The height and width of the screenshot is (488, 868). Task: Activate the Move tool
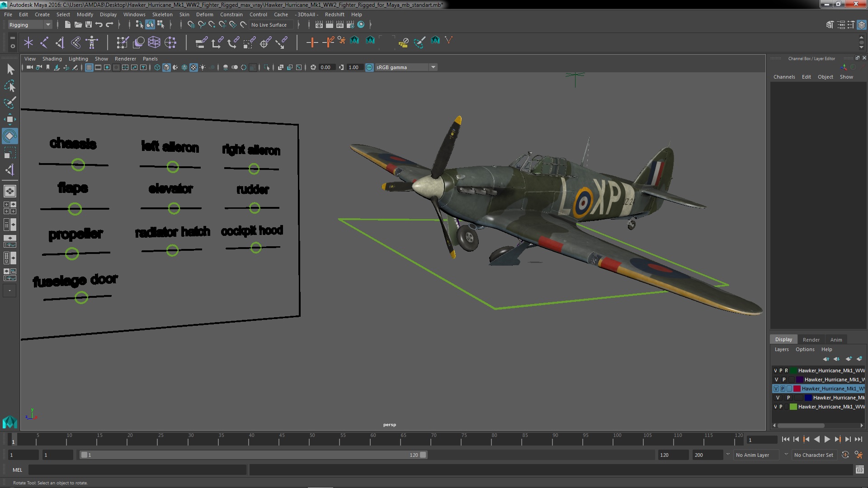coord(10,119)
